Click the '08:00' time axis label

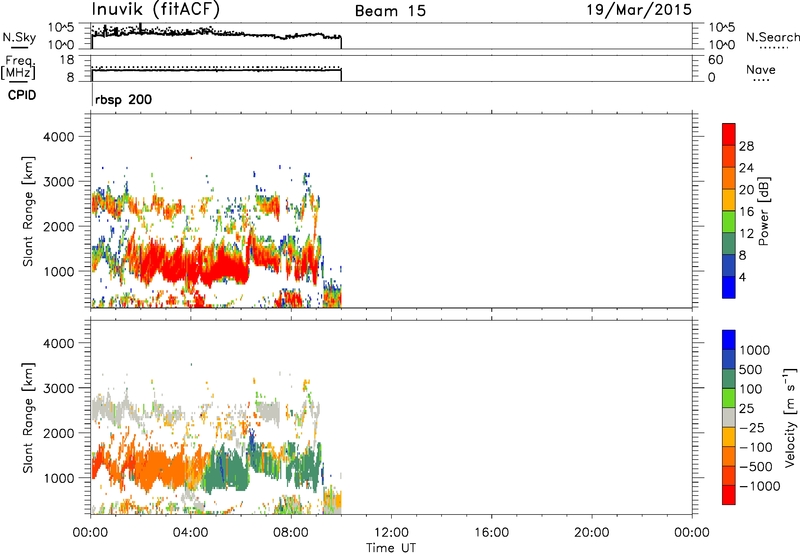point(290,533)
